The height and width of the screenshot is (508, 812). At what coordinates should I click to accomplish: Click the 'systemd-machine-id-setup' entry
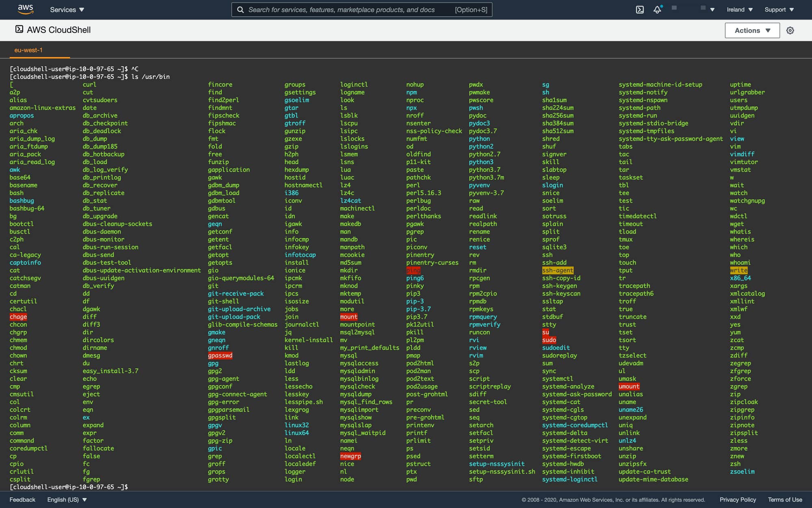tap(660, 85)
